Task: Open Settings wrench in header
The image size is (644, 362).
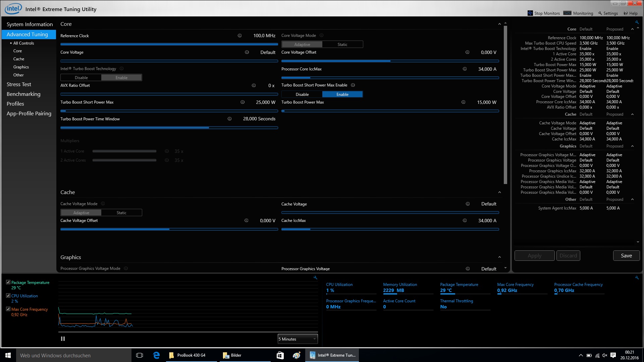Action: coord(600,13)
